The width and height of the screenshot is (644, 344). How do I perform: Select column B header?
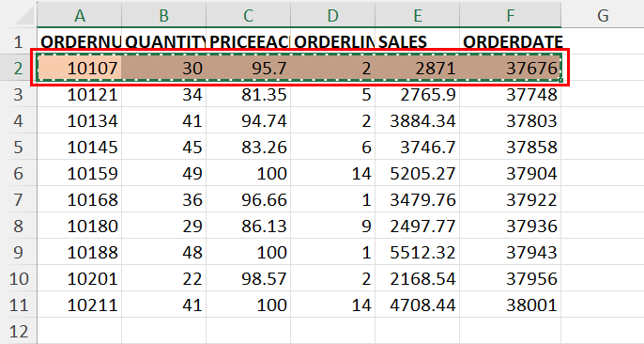[x=164, y=15]
